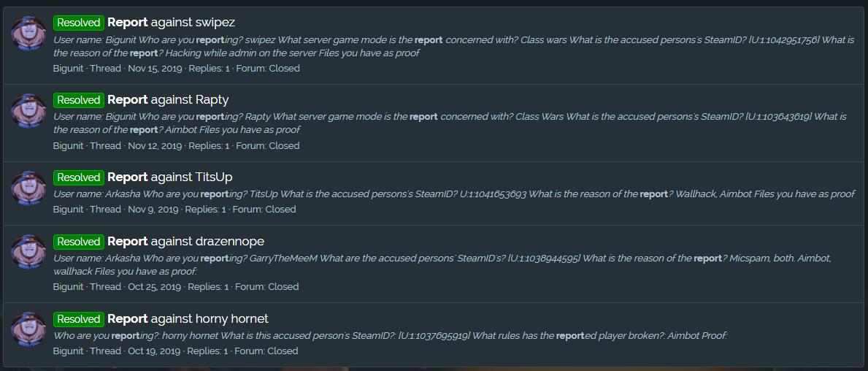Open thread Report against TitsUp
The height and width of the screenshot is (371, 868).
tap(170, 177)
